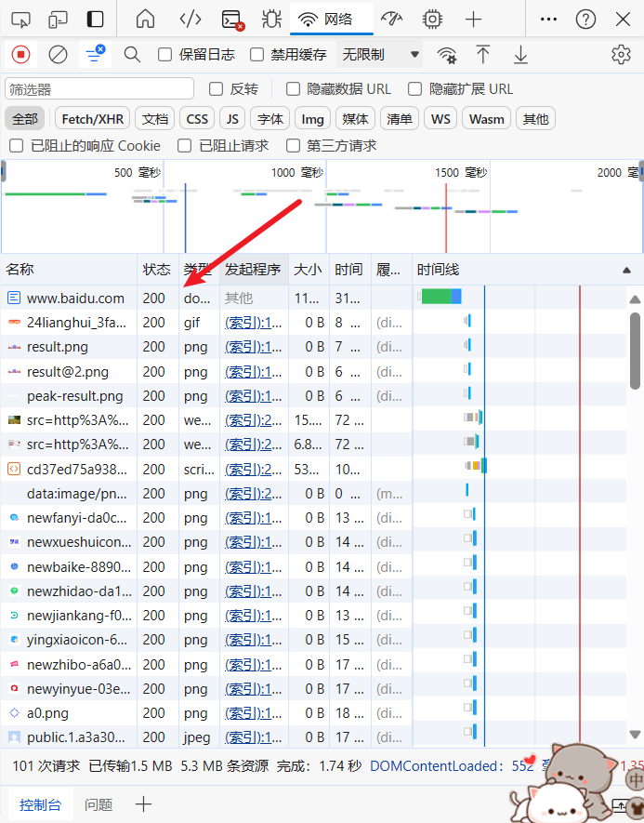Check the 已阻止请求 checkbox
Image resolution: width=644 pixels, height=823 pixels.
pyautogui.click(x=185, y=145)
